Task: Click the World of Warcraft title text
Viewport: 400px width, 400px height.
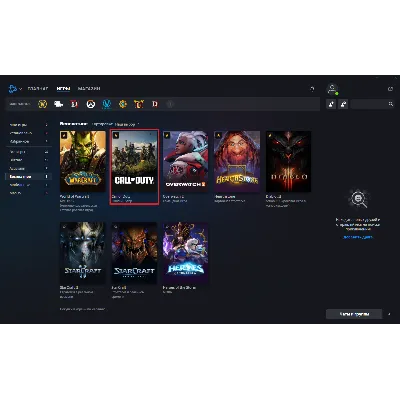Action: point(74,197)
